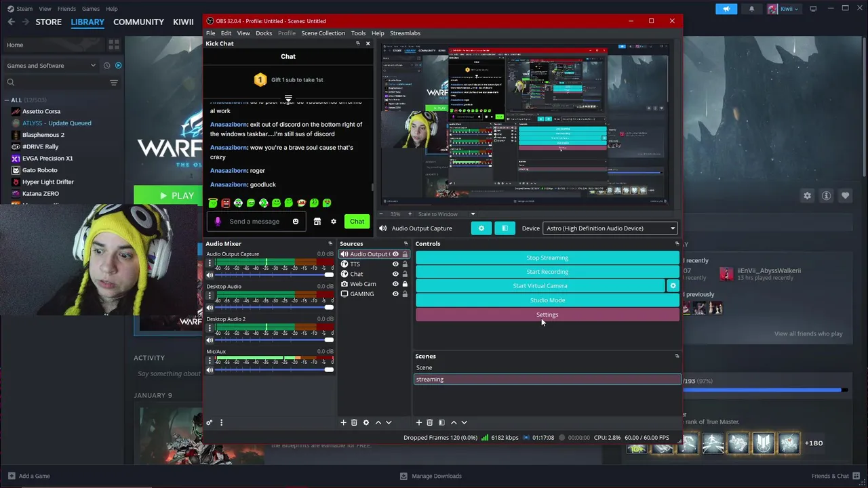
Task: Float the Kick Chat dock window
Action: click(x=358, y=43)
